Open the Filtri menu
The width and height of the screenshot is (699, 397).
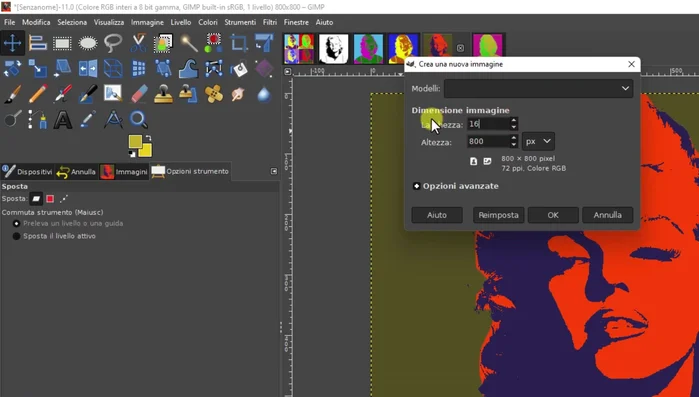[270, 22]
